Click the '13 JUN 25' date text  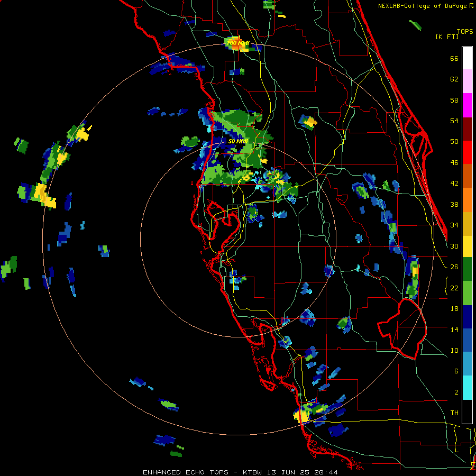point(288,472)
